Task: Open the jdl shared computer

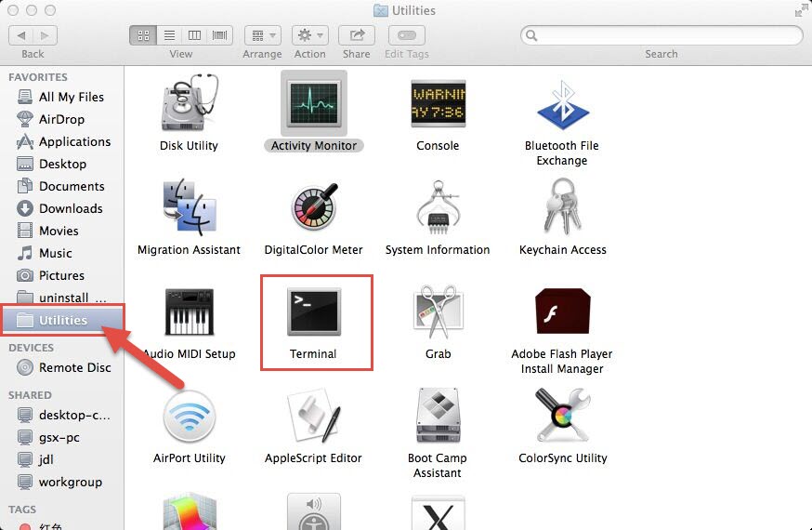Action: pyautogui.click(x=62, y=459)
